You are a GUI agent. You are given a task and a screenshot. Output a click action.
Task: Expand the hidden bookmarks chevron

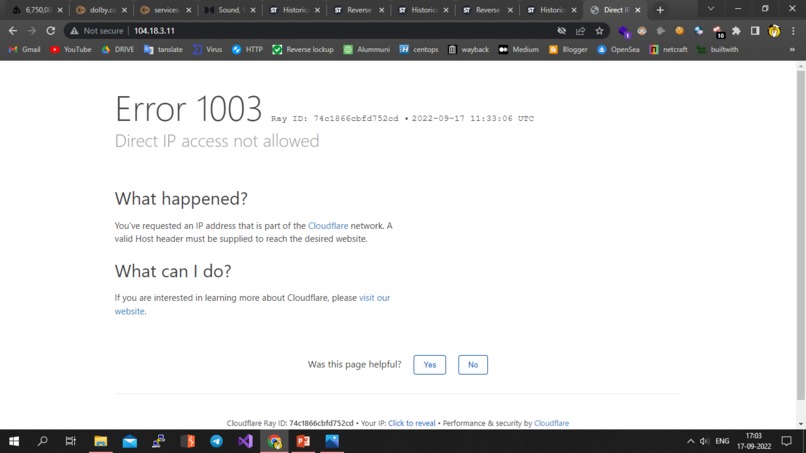[792, 49]
